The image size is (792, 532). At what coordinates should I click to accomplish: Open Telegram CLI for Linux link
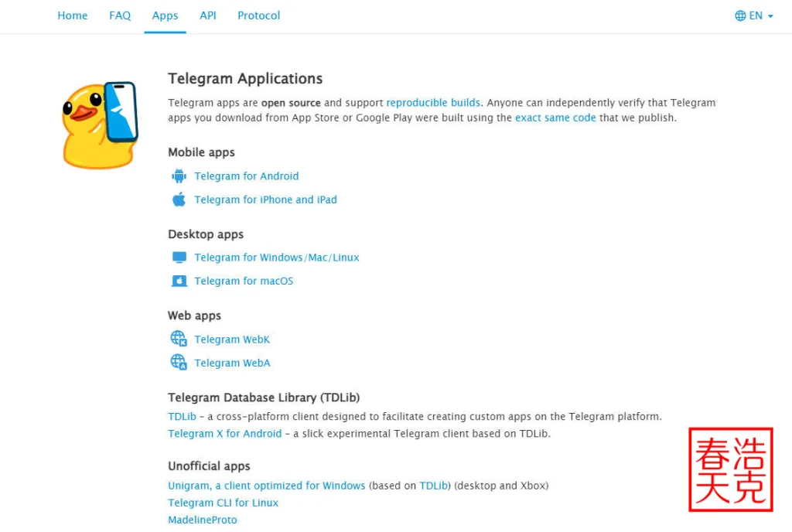tap(223, 503)
